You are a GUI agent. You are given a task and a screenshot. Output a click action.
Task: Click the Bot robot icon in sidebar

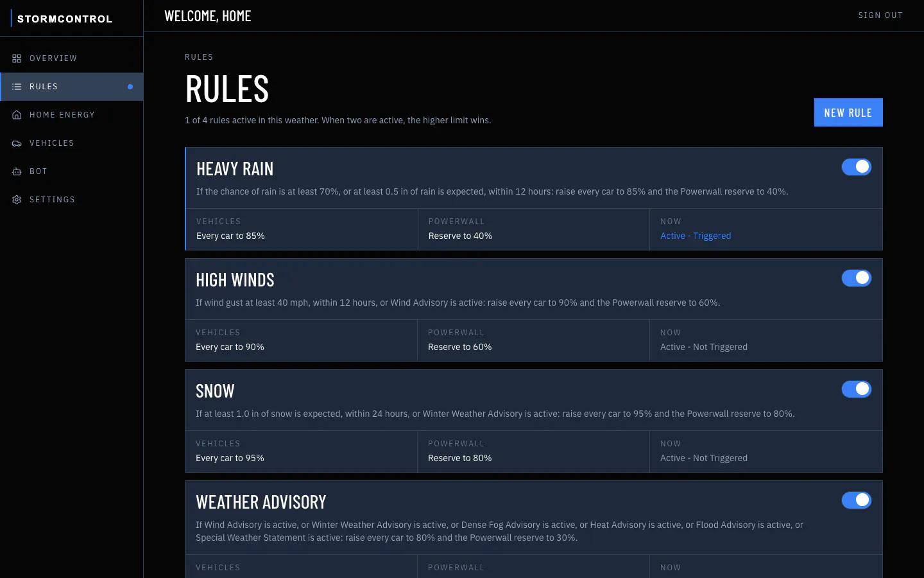coord(17,171)
